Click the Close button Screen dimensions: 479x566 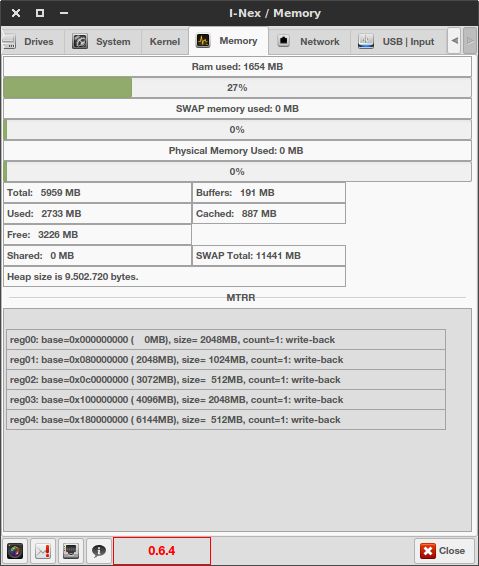tap(444, 551)
